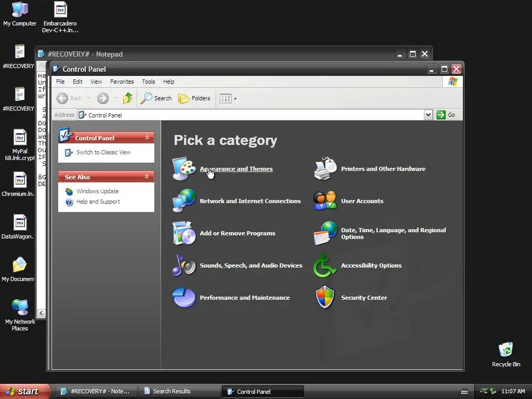
Task: Open the Network and Internet Connections globe icon
Action: coord(184,201)
